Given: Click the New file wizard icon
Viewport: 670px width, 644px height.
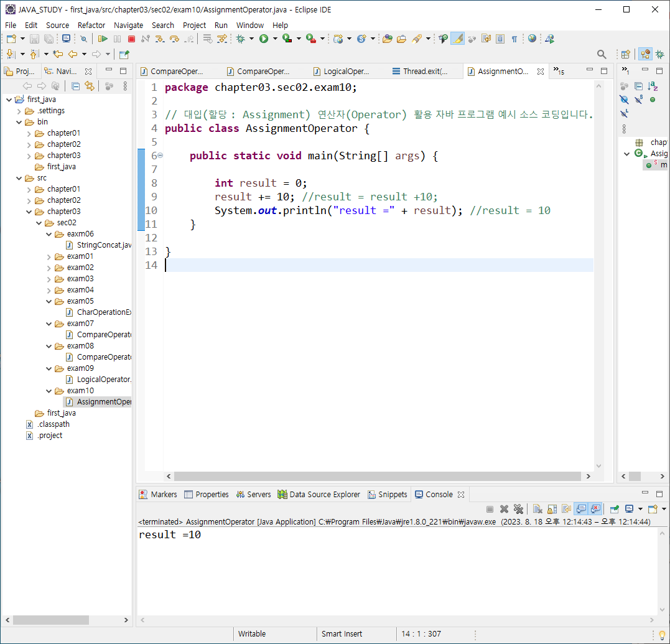Looking at the screenshot, I should pyautogui.click(x=12, y=39).
